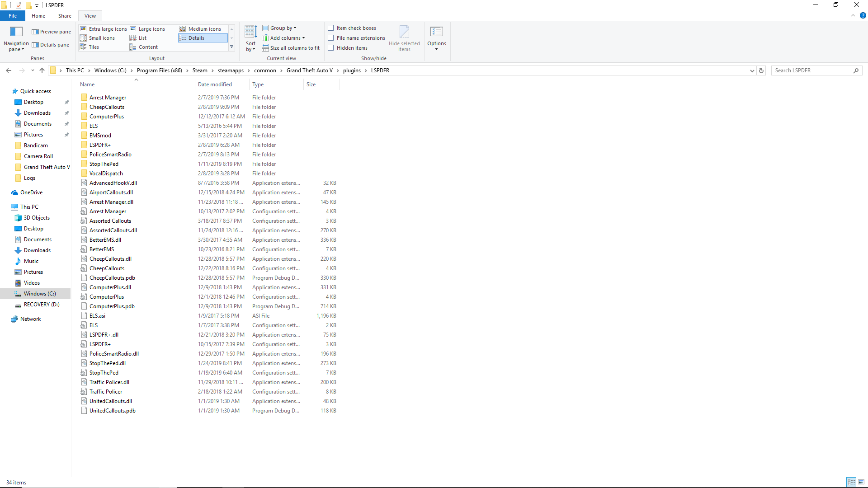Screen dimensions: 868x488
Task: Toggle the Preview pane button
Action: 51,32
